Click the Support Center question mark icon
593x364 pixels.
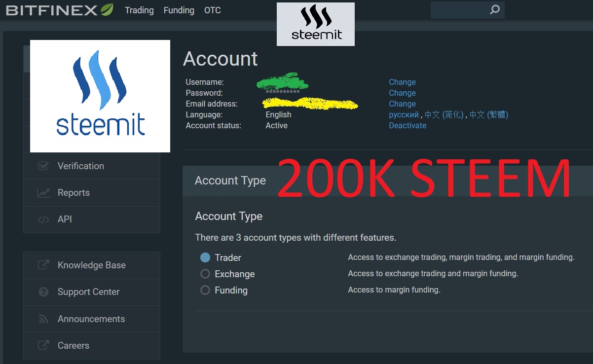tap(42, 291)
